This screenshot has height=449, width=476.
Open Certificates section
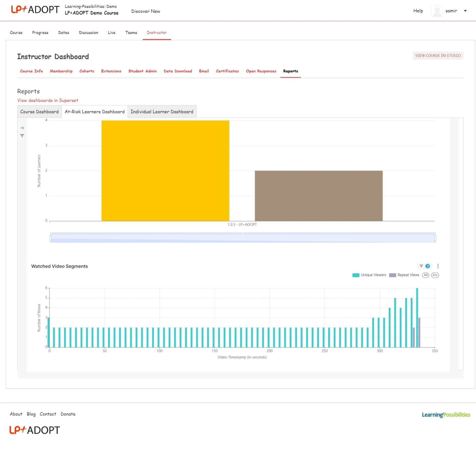point(228,71)
